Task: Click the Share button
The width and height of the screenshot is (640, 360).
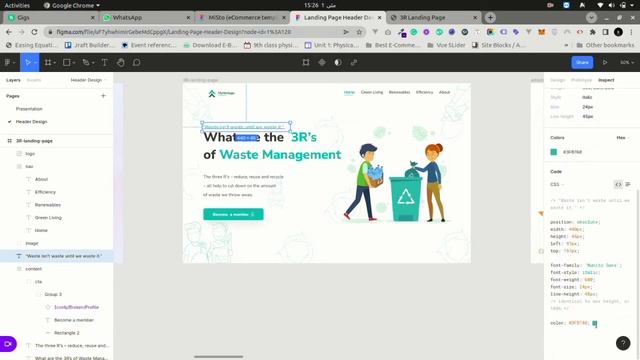Action: point(582,62)
